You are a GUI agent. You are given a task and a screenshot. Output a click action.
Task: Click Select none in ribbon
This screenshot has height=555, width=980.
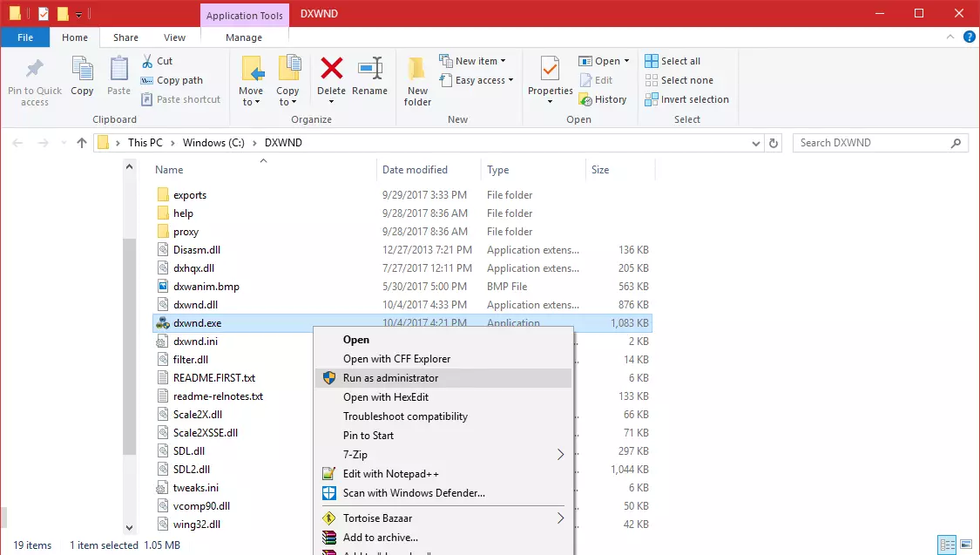(x=679, y=80)
